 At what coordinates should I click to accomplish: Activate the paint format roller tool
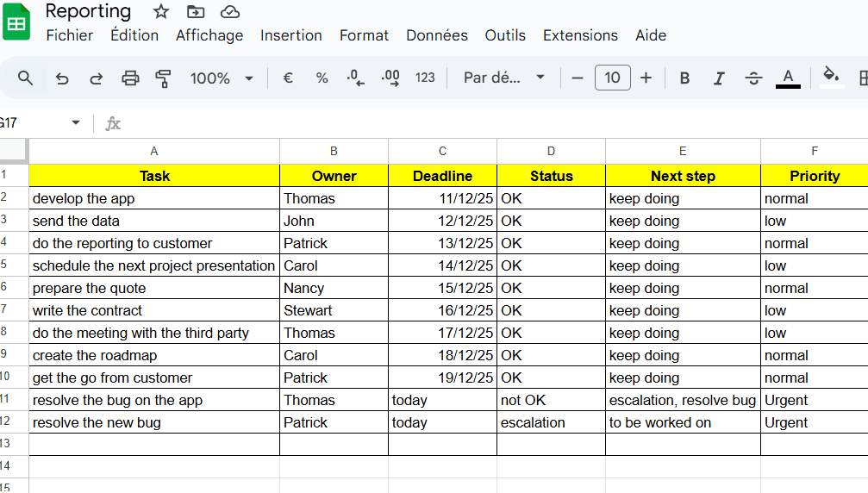click(163, 78)
